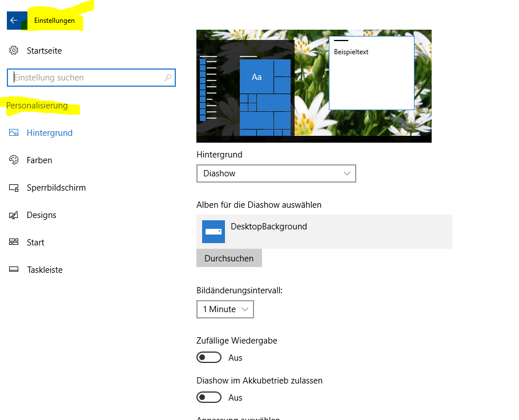Click the Start tiles icon
Screen dimensions: 519x420
click(14, 242)
